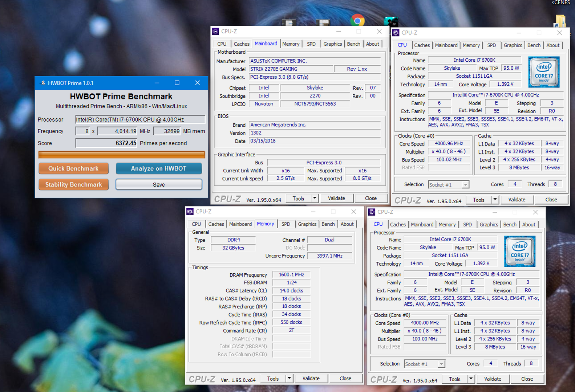Screen dimensions: 575x392
Task: Click Intel Core i7 logo in top-right CPU-Z
Action: (544, 72)
